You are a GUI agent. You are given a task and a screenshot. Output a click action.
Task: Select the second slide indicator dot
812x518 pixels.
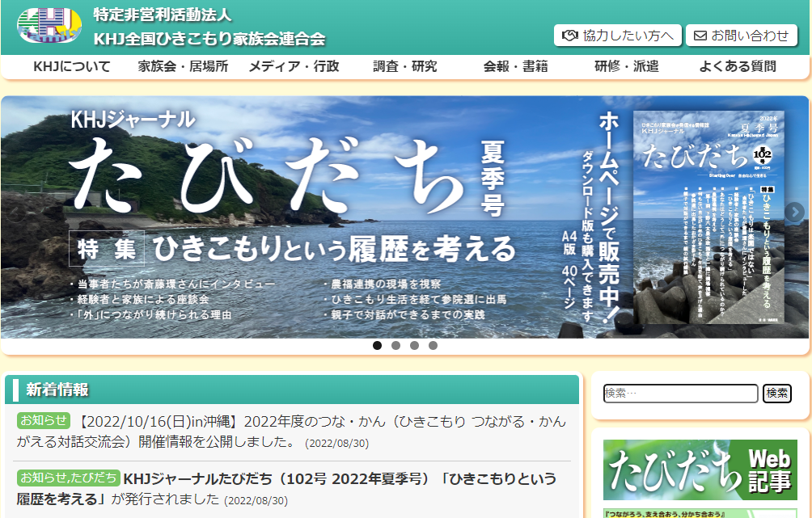pyautogui.click(x=395, y=345)
